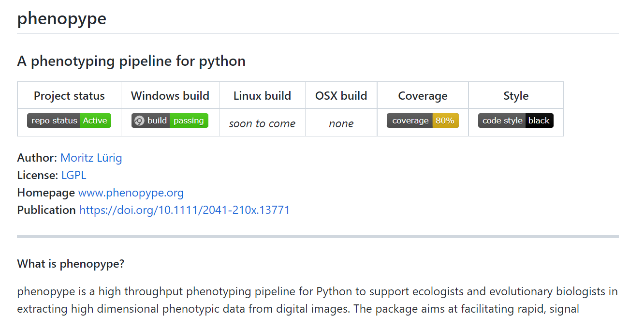Click the code style black badge
The width and height of the screenshot is (644, 317).
[515, 121]
